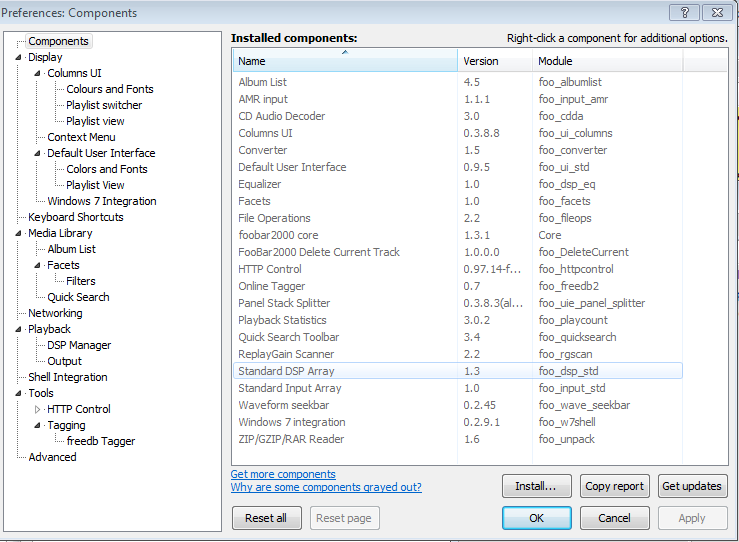Select the File Operations component row

[458, 218]
